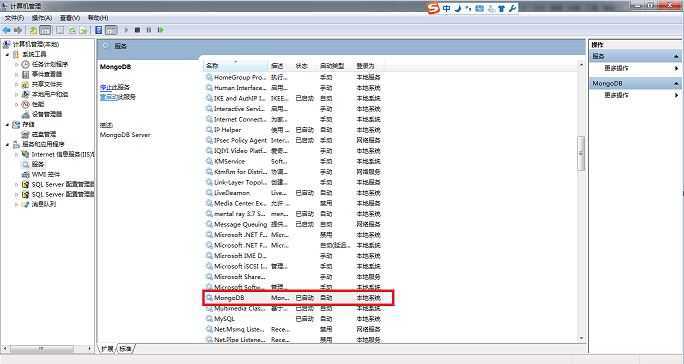
Task: Sort by the 启动类型 column header
Action: (x=335, y=66)
